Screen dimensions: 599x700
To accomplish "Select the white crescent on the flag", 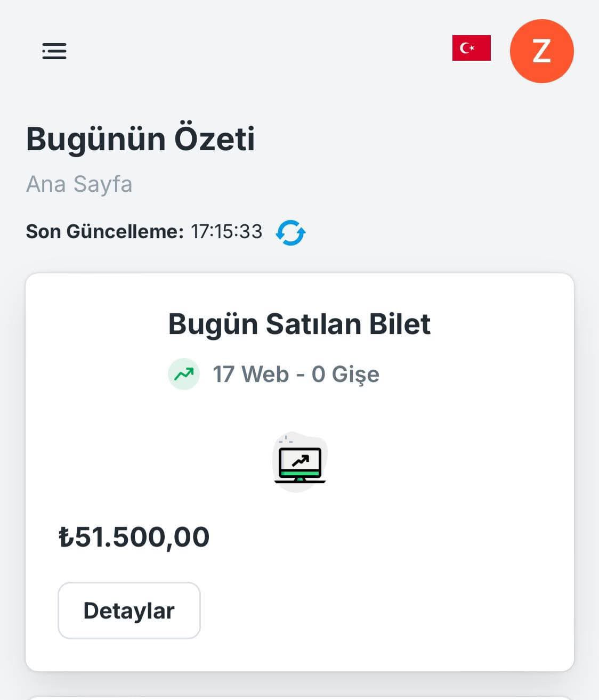I will (466, 48).
